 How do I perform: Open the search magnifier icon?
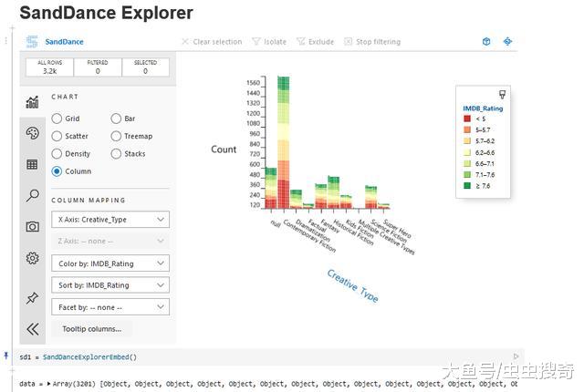(32, 195)
